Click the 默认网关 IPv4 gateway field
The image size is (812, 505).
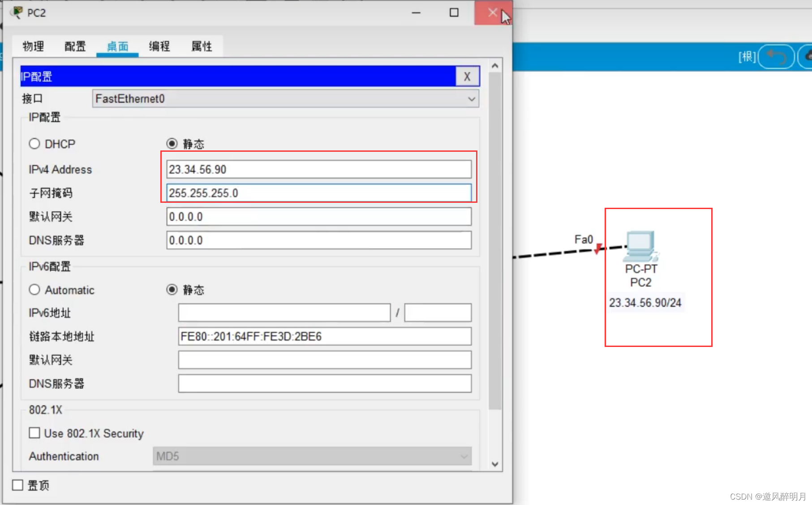319,217
